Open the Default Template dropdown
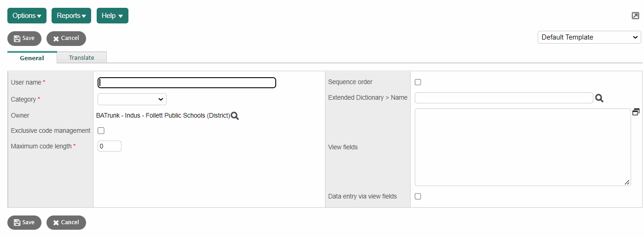This screenshot has height=238, width=644. click(589, 37)
